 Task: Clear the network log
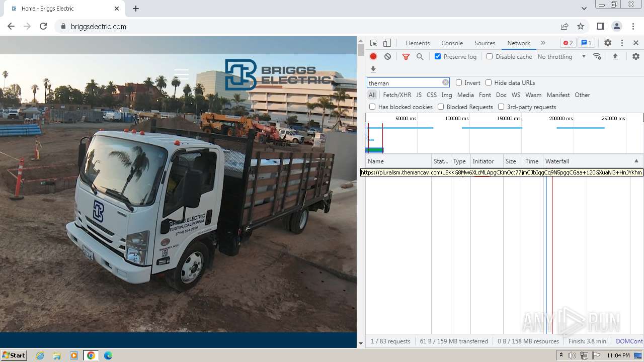pos(387,57)
